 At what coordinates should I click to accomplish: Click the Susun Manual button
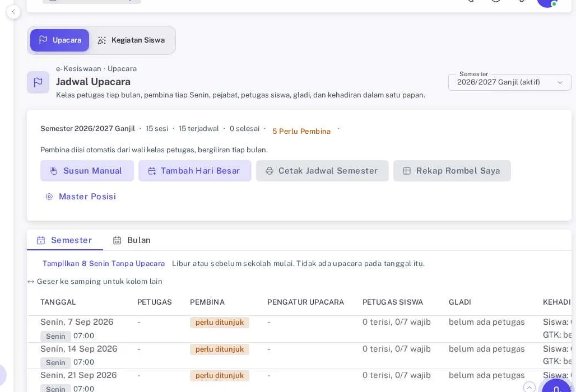(87, 171)
